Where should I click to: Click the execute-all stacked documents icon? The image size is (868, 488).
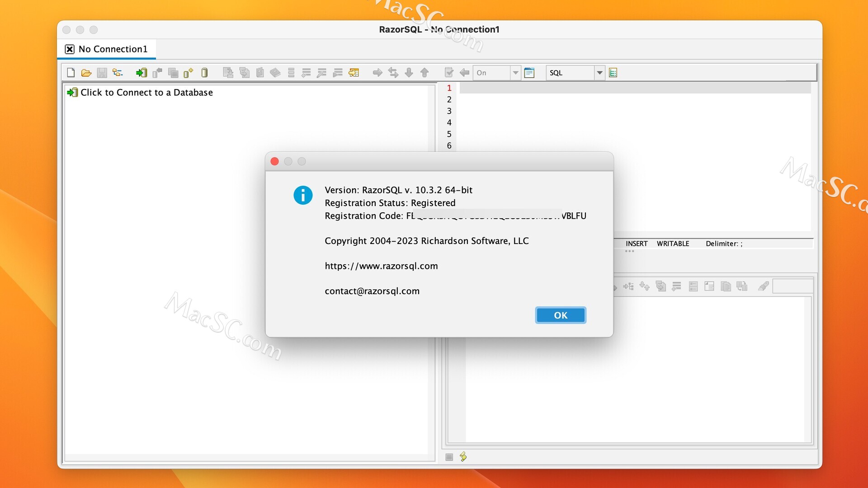pyautogui.click(x=245, y=73)
